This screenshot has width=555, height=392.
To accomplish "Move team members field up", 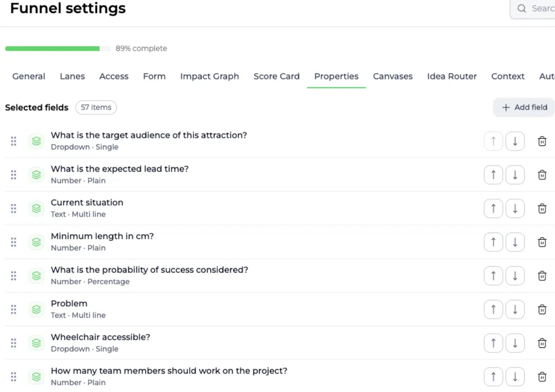I will (493, 377).
